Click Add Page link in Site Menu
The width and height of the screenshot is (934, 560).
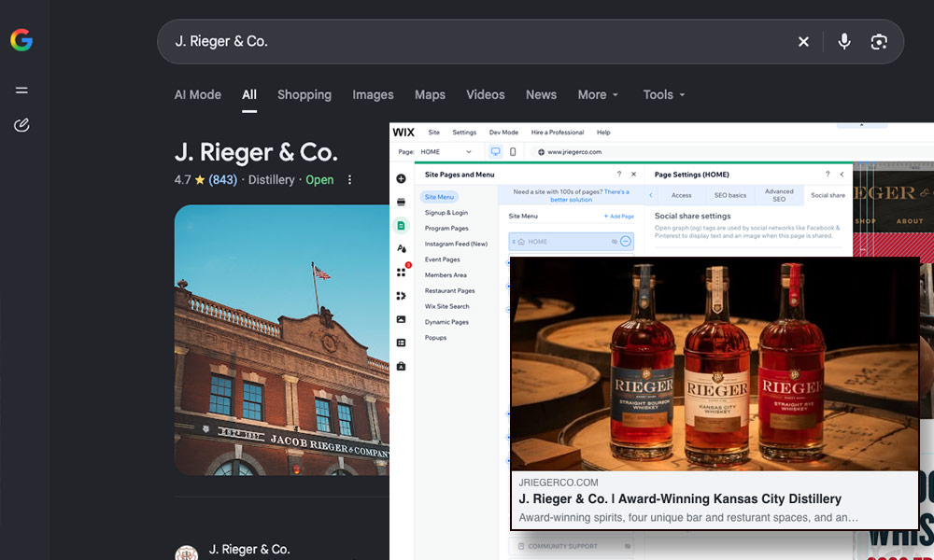[x=619, y=217]
